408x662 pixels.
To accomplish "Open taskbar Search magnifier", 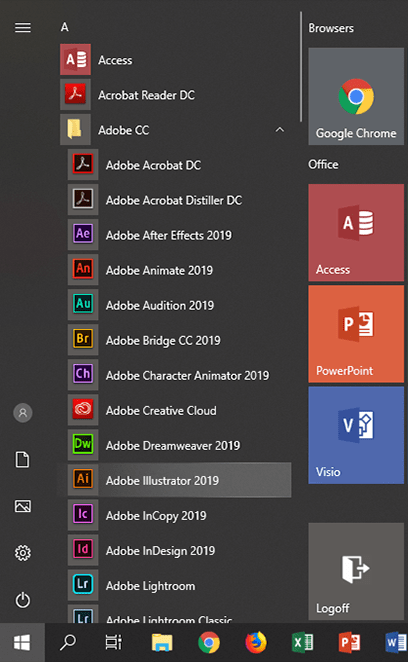I will pyautogui.click(x=68, y=643).
